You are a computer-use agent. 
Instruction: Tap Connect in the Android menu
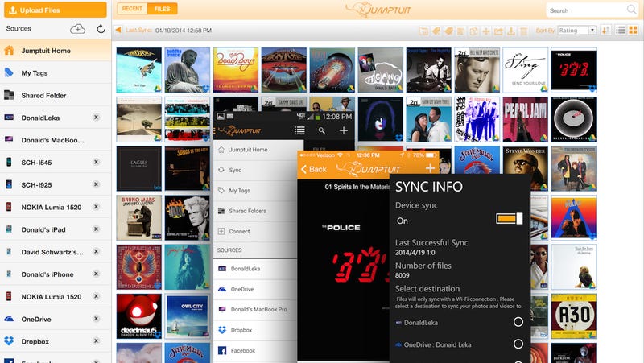(255, 231)
